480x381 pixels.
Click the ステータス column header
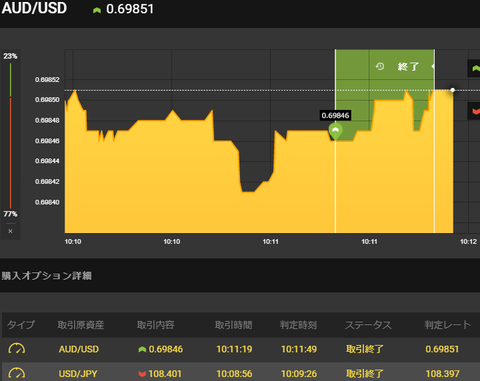pos(368,325)
